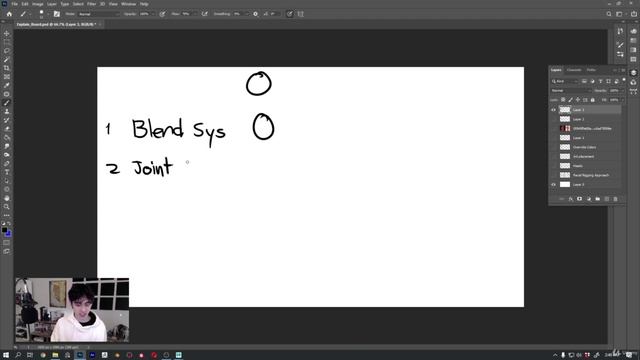Open the File menu
Image resolution: width=640 pixels, height=360 pixels.
point(15,4)
